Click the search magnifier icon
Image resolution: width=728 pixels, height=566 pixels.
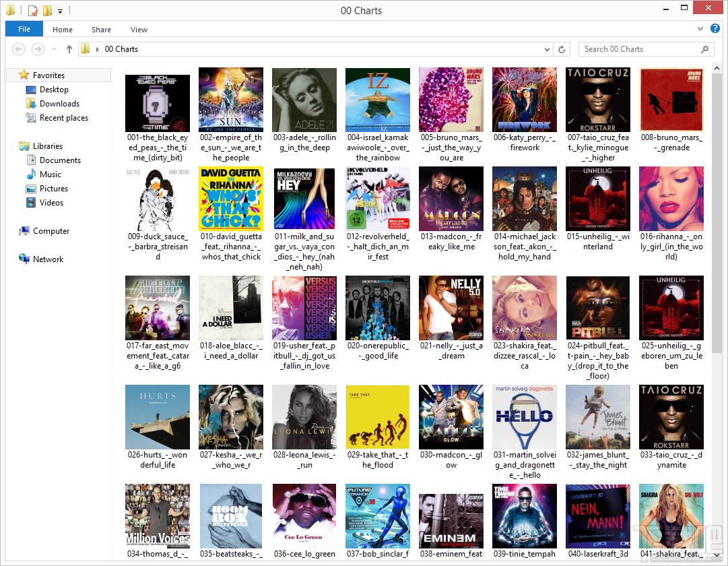705,49
